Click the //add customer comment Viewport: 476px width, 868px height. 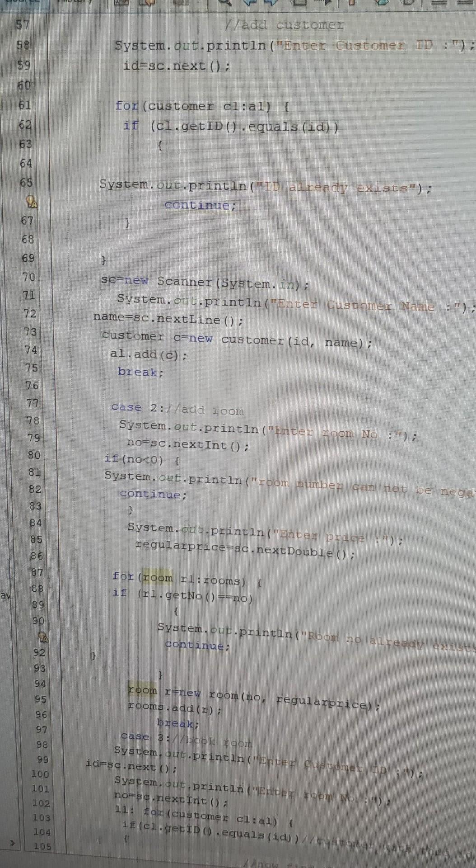coord(284,25)
